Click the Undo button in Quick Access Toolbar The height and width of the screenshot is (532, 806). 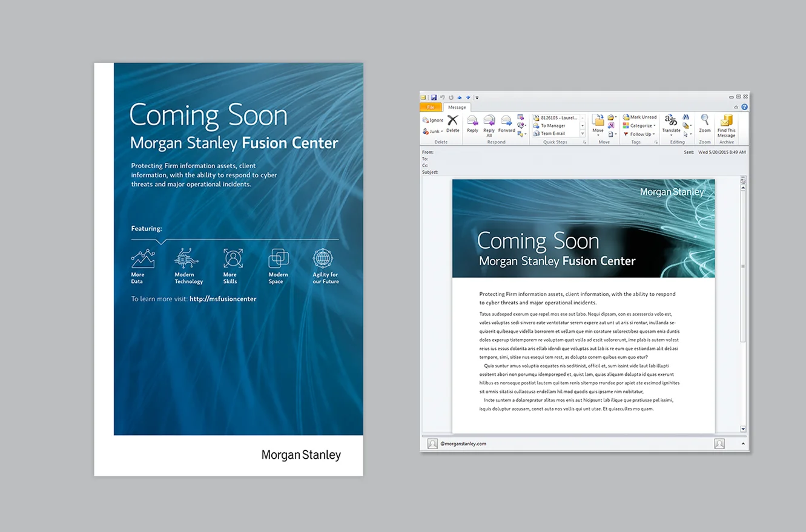(443, 97)
